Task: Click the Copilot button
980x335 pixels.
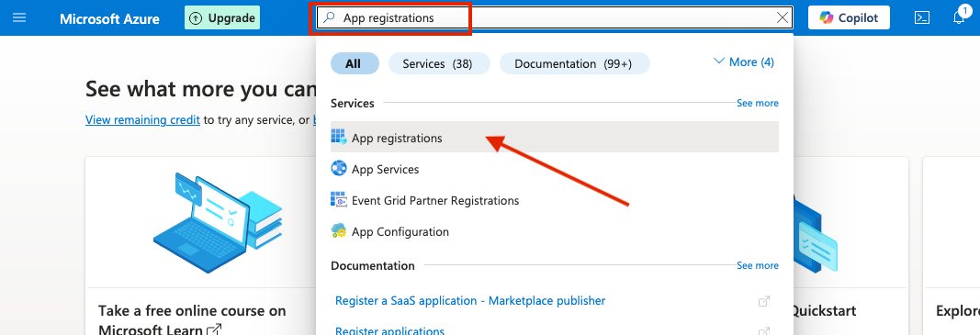Action: [x=849, y=17]
